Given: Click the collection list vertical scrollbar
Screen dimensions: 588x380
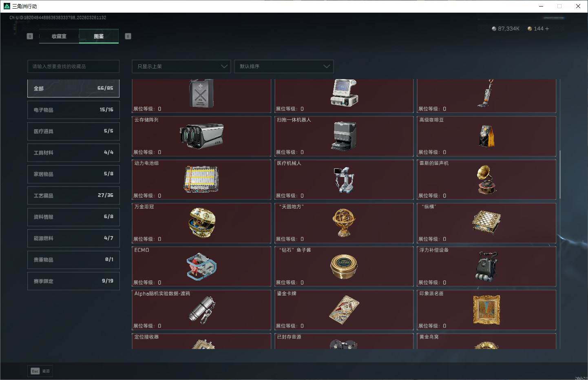Looking at the screenshot, I should 560,175.
